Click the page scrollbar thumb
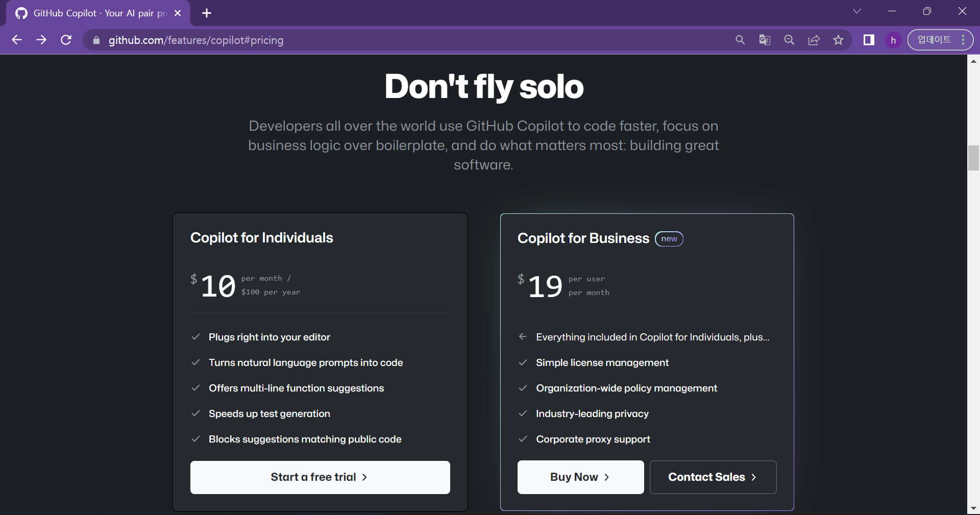The width and height of the screenshot is (980, 515). click(x=973, y=158)
